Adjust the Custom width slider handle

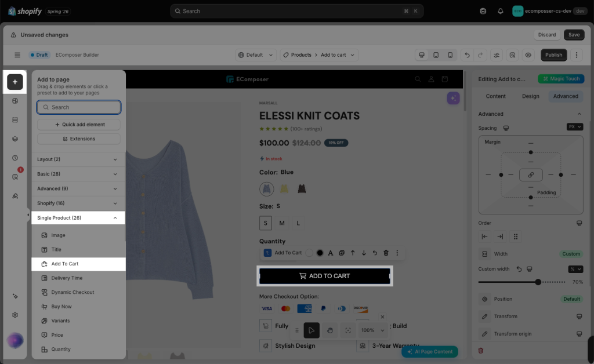[538, 282]
